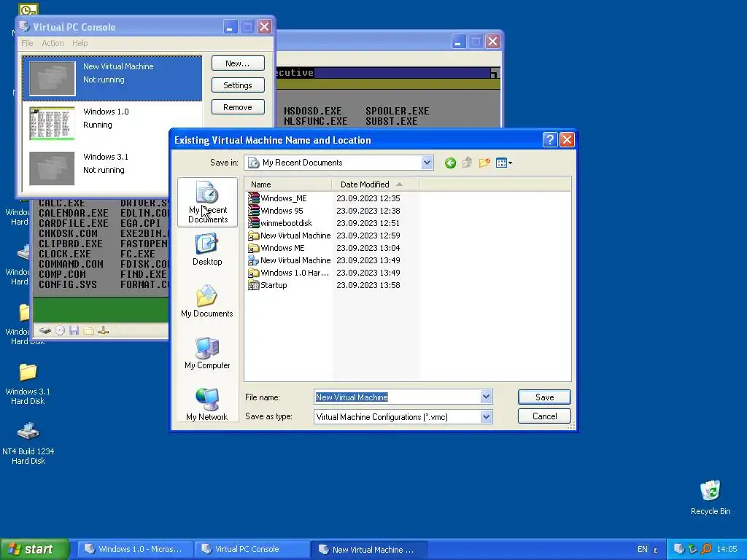Open the Help menu in Virtual PC Console
This screenshot has height=560, width=747.
coord(80,43)
